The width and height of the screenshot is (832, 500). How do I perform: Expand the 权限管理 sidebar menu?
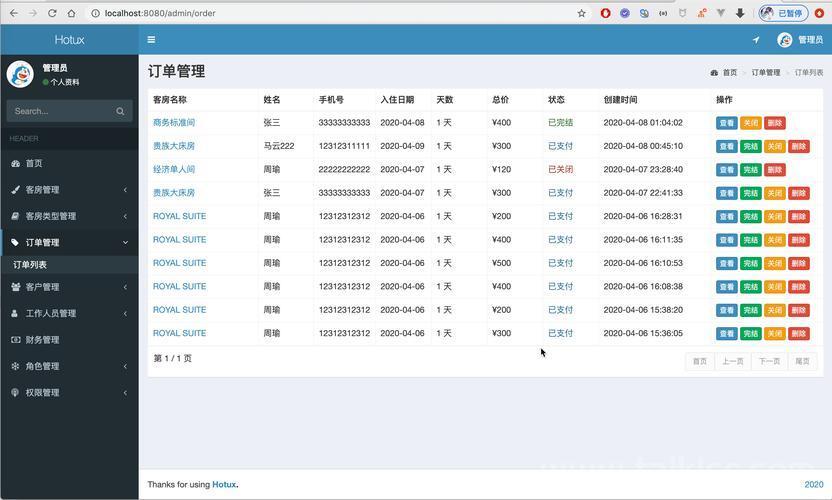click(70, 393)
